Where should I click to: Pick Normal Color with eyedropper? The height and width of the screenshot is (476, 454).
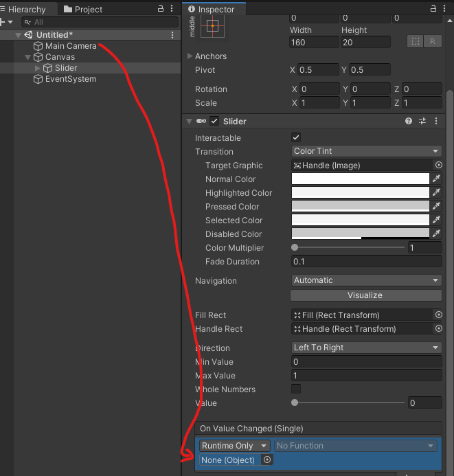[436, 179]
